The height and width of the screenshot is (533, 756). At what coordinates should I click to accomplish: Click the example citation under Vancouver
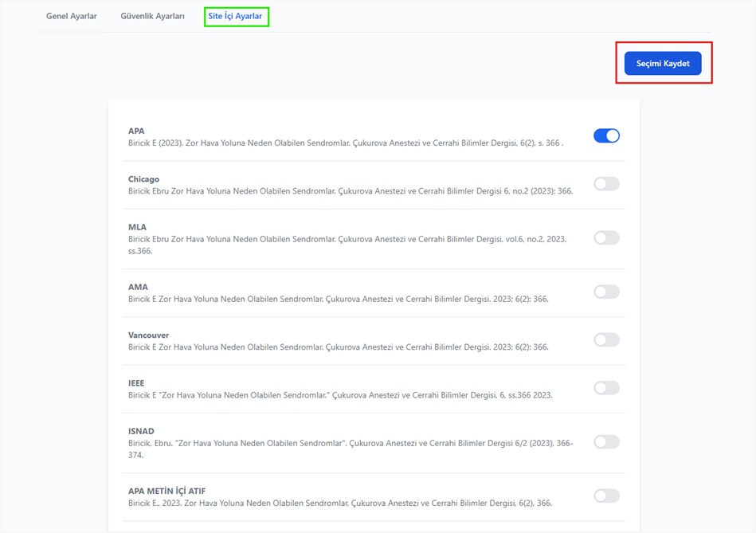point(338,347)
